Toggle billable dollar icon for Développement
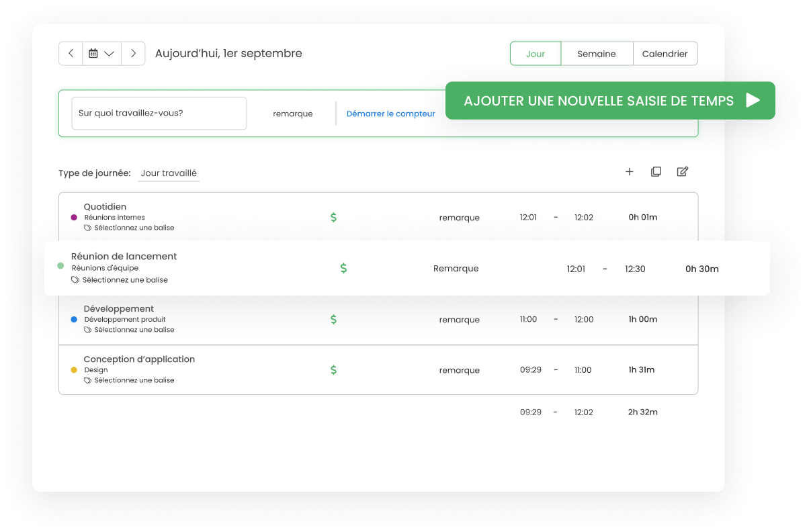The image size is (811, 532). [333, 320]
